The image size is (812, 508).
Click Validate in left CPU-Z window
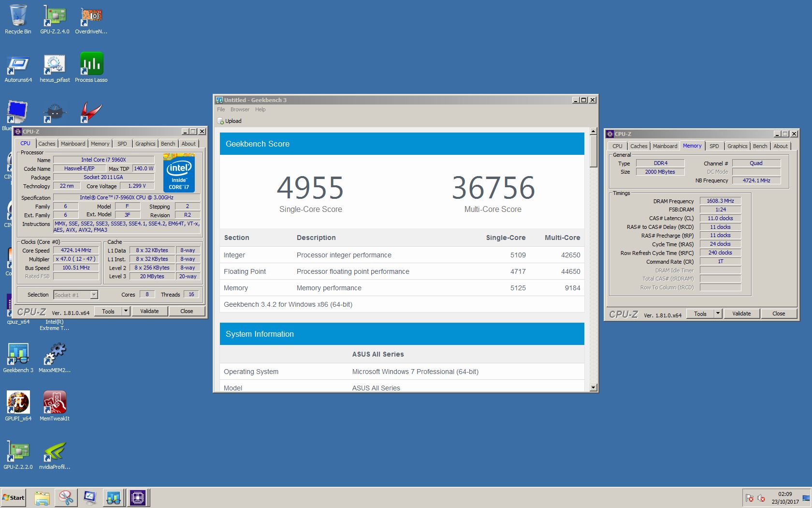149,311
